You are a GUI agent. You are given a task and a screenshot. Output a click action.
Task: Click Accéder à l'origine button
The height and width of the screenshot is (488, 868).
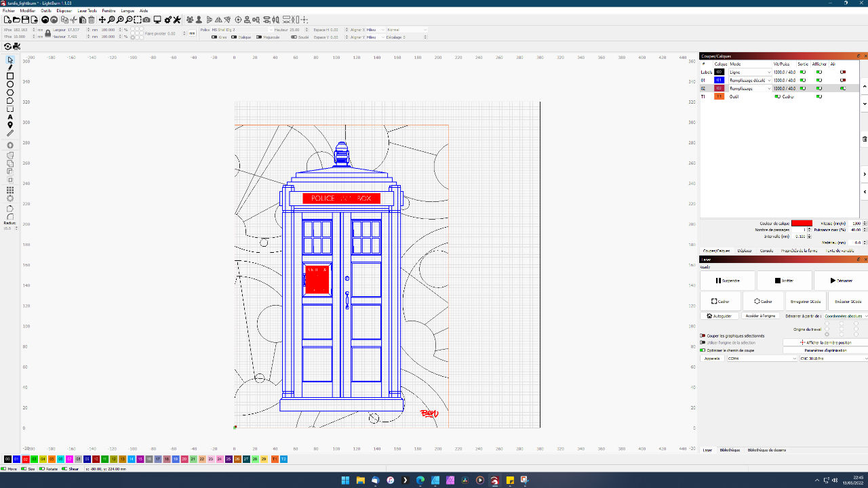pos(760,316)
